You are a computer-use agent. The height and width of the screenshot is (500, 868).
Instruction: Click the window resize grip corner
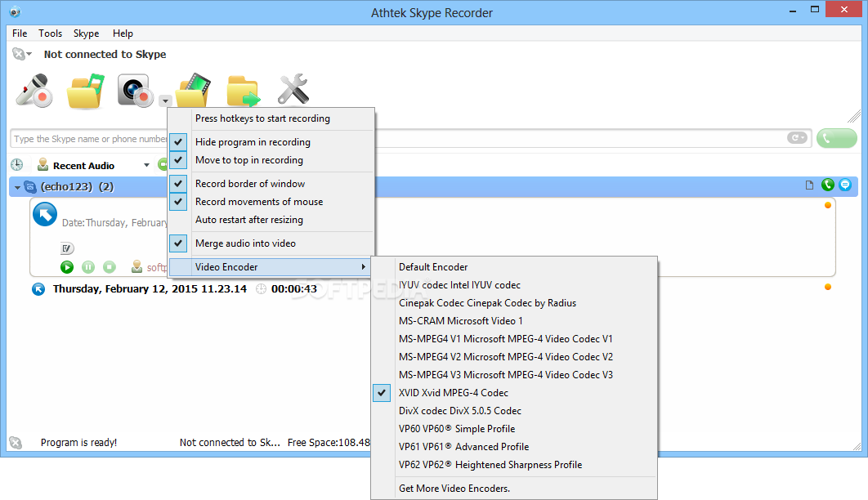coord(857,446)
